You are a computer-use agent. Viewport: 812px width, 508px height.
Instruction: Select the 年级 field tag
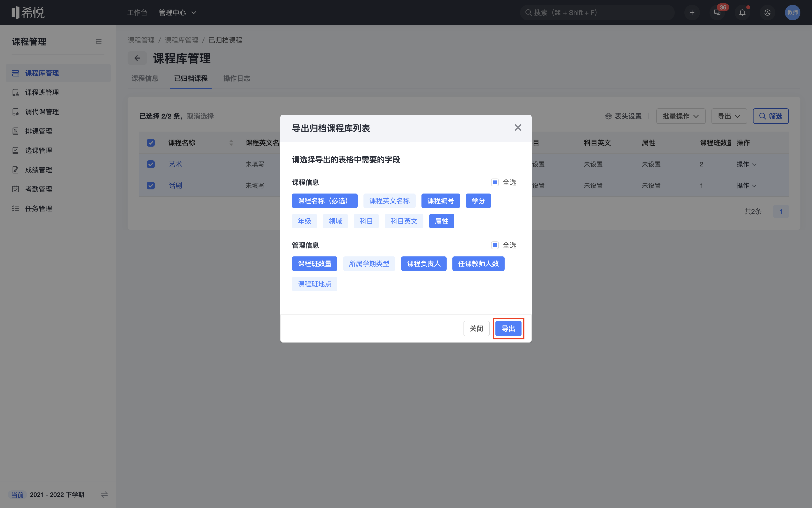coord(304,221)
